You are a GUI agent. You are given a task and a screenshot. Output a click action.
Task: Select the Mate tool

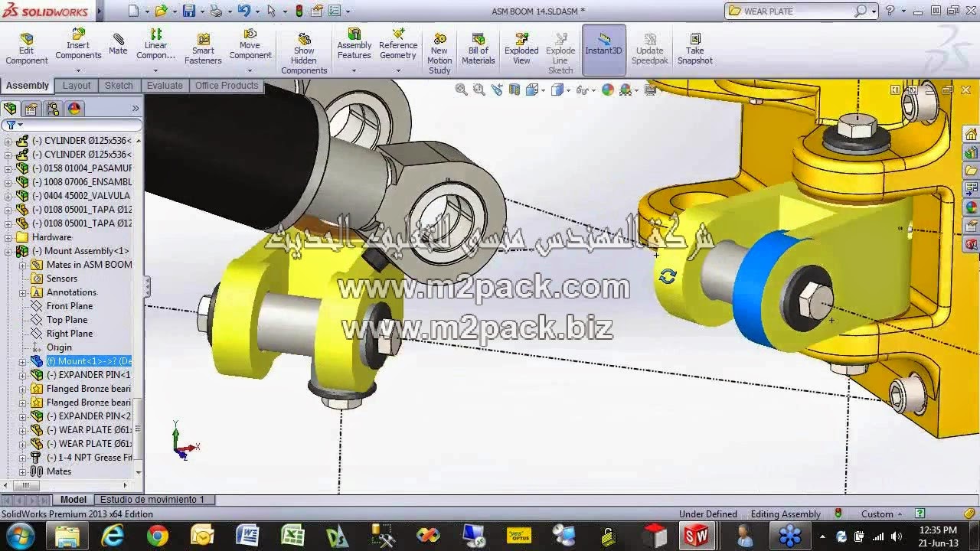tap(118, 44)
